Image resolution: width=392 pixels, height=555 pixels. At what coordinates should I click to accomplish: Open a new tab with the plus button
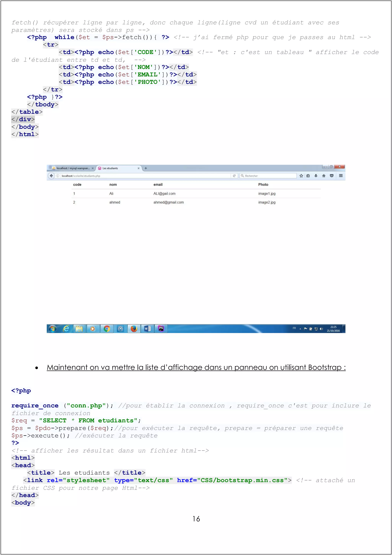click(x=146, y=168)
